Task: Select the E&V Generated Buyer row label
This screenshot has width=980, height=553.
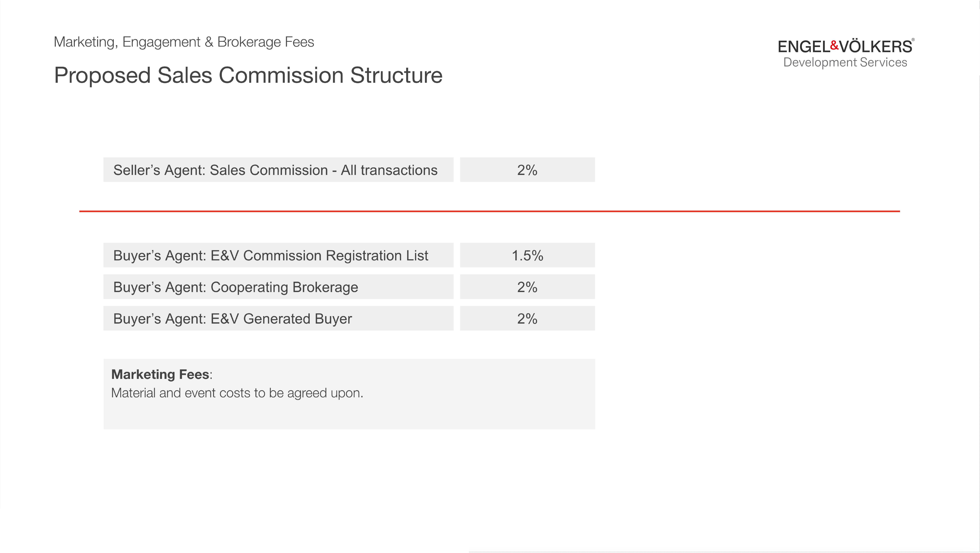Action: (233, 319)
